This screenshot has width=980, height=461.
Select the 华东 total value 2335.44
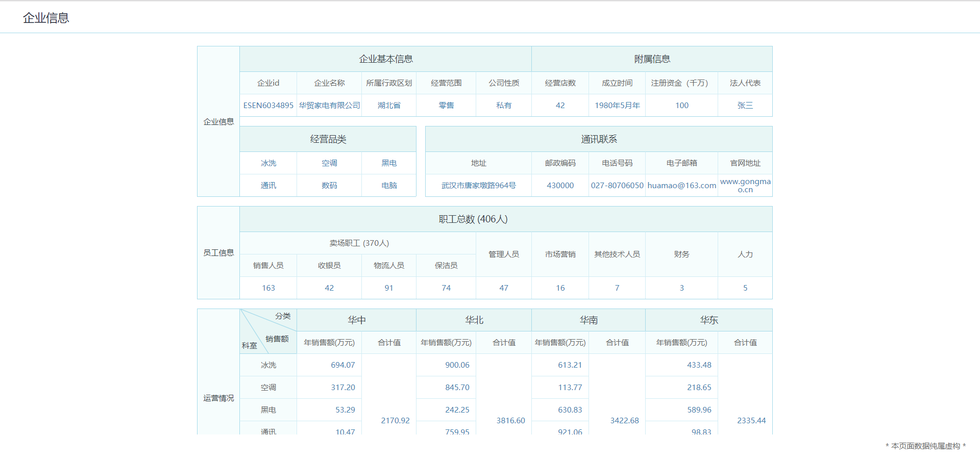[751, 421]
